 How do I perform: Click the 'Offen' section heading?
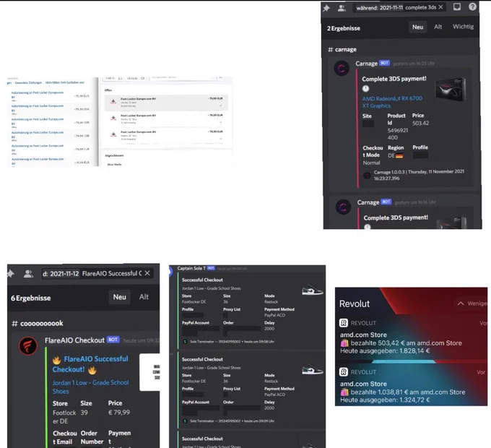tap(108, 90)
